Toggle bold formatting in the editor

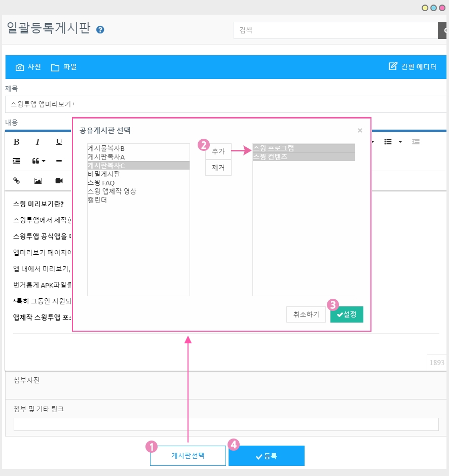[x=16, y=142]
